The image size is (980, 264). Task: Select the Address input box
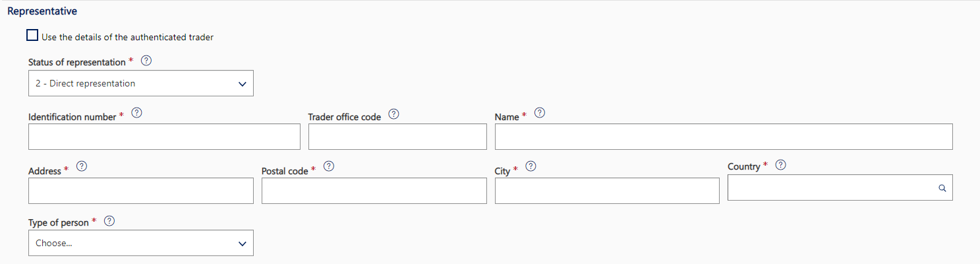click(140, 191)
